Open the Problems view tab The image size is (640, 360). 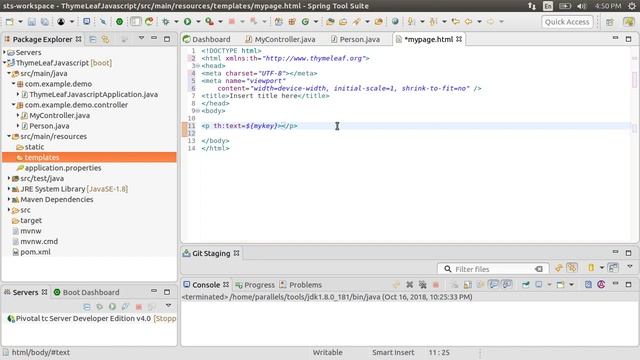click(300, 284)
